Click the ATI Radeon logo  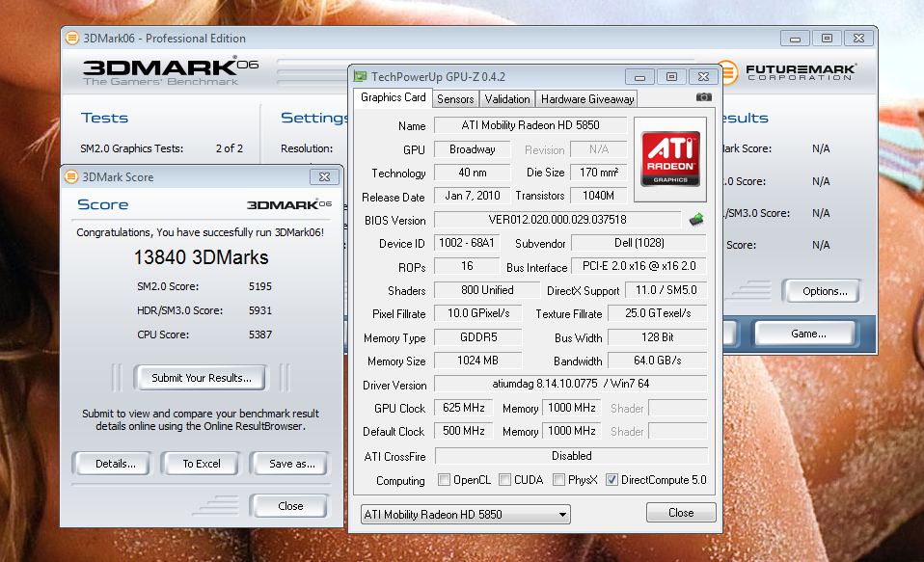pyautogui.click(x=670, y=159)
